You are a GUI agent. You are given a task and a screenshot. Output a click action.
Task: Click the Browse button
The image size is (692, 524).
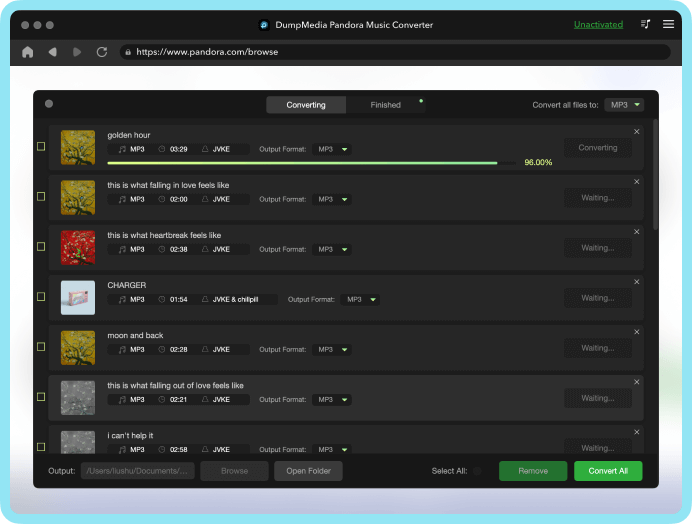tap(234, 471)
